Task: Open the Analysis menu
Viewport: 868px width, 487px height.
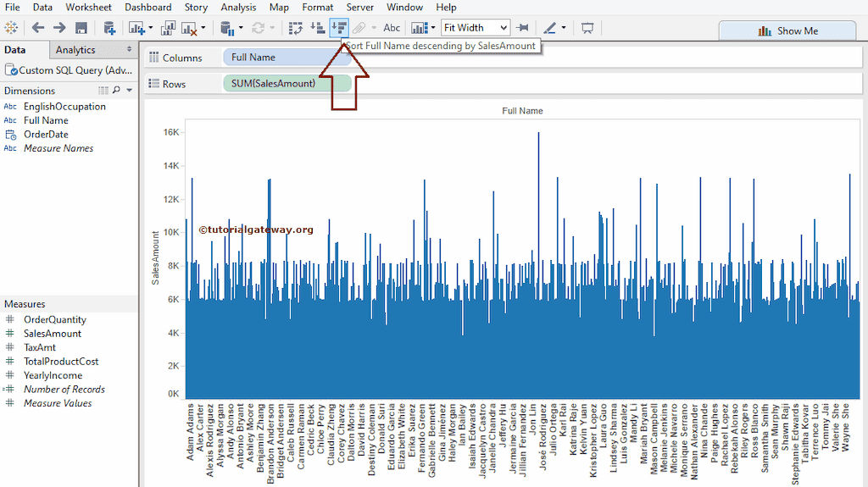Action: tap(238, 7)
